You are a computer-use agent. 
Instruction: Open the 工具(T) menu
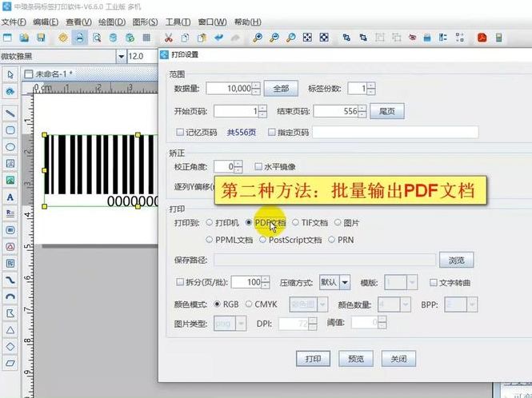coord(178,22)
